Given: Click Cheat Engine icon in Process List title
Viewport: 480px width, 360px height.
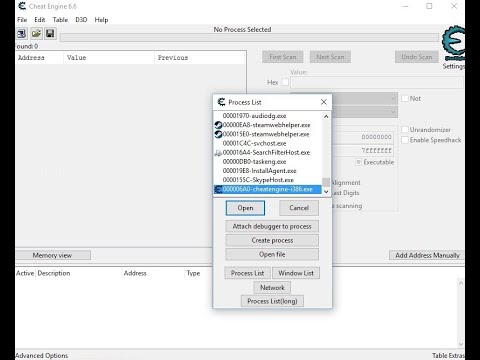Looking at the screenshot, I should [x=221, y=102].
